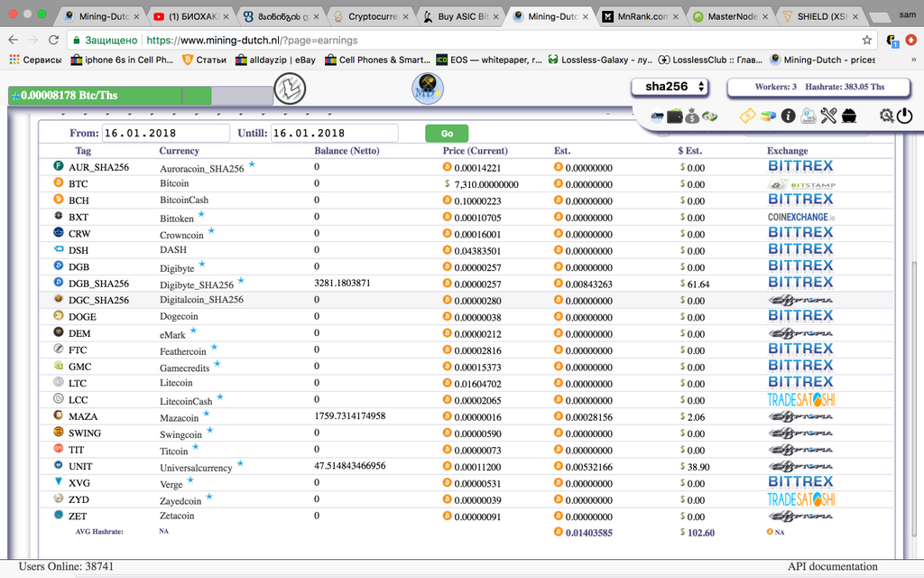Open the Сервисы apps grid icon
This screenshot has width=924, height=578.
14,60
